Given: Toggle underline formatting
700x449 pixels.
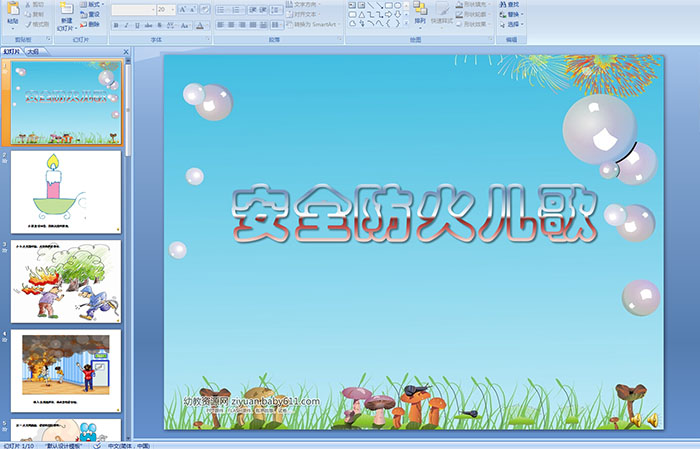Looking at the screenshot, I should coord(137,25).
